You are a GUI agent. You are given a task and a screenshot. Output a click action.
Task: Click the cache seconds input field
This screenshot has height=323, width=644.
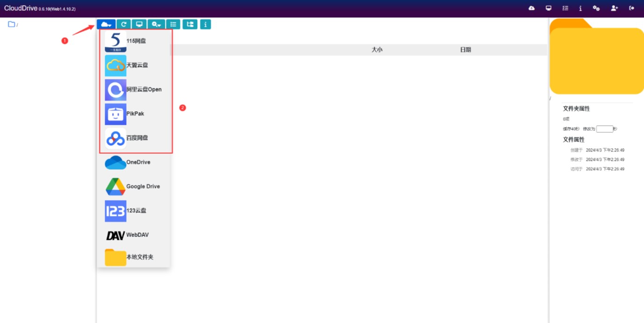pyautogui.click(x=604, y=129)
